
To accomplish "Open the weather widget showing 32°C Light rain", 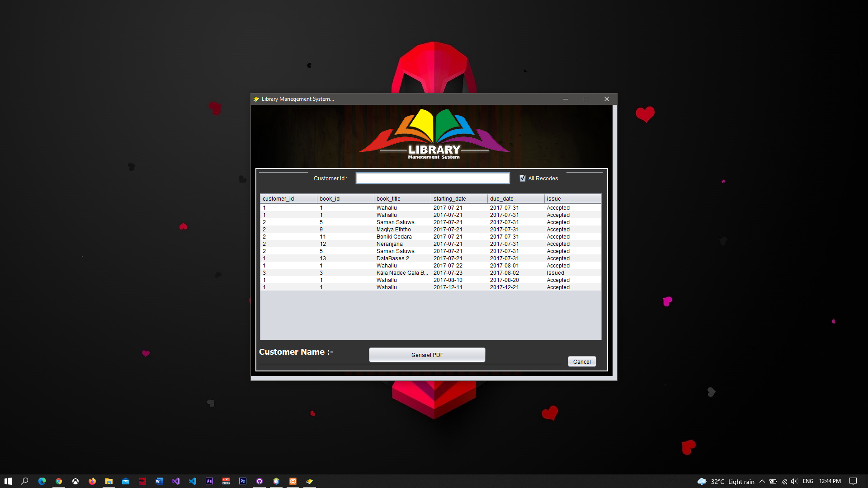I will (x=723, y=481).
